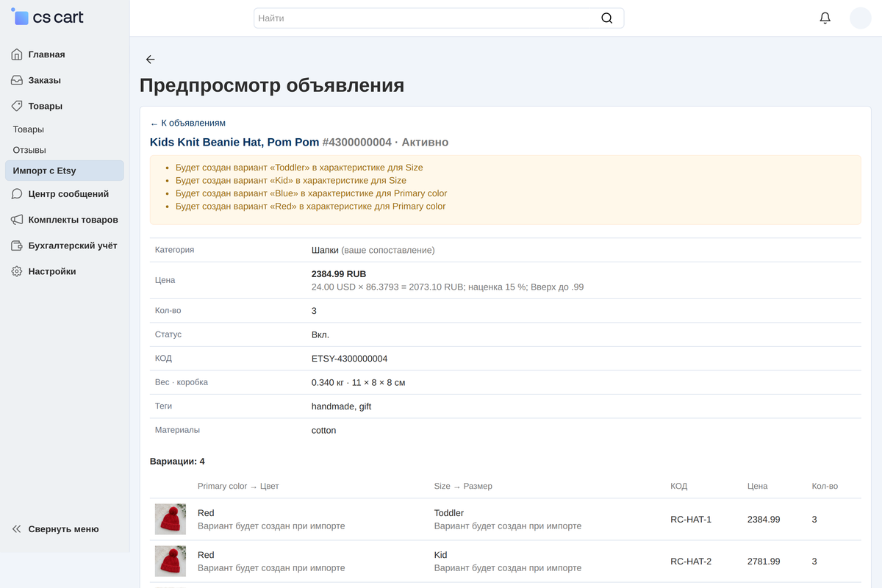Click the RC-HAT-2 code cell
Image resolution: width=882 pixels, height=588 pixels.
[691, 562]
